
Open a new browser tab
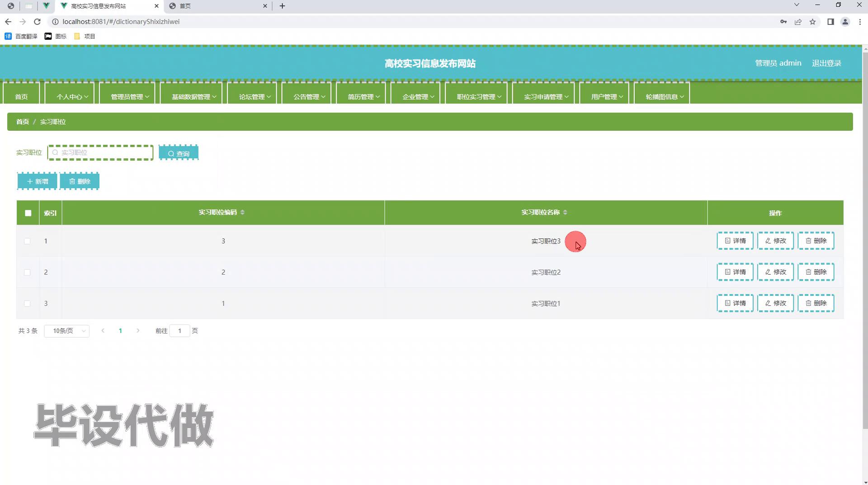282,6
